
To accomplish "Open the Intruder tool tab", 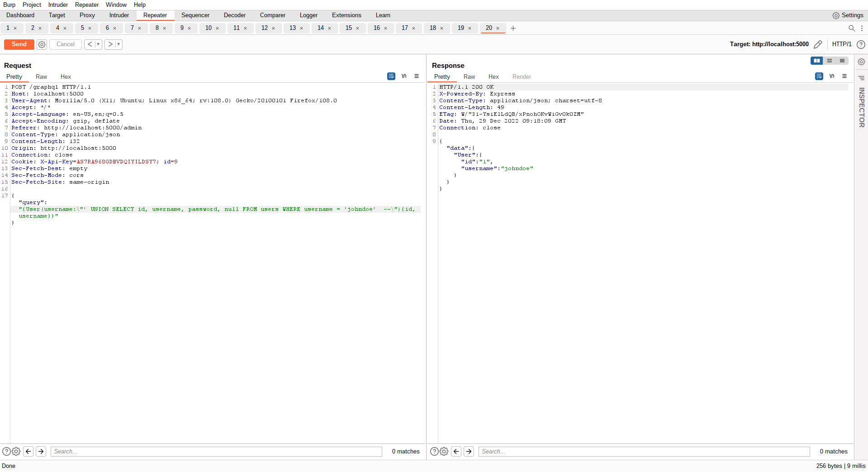I will pos(119,15).
